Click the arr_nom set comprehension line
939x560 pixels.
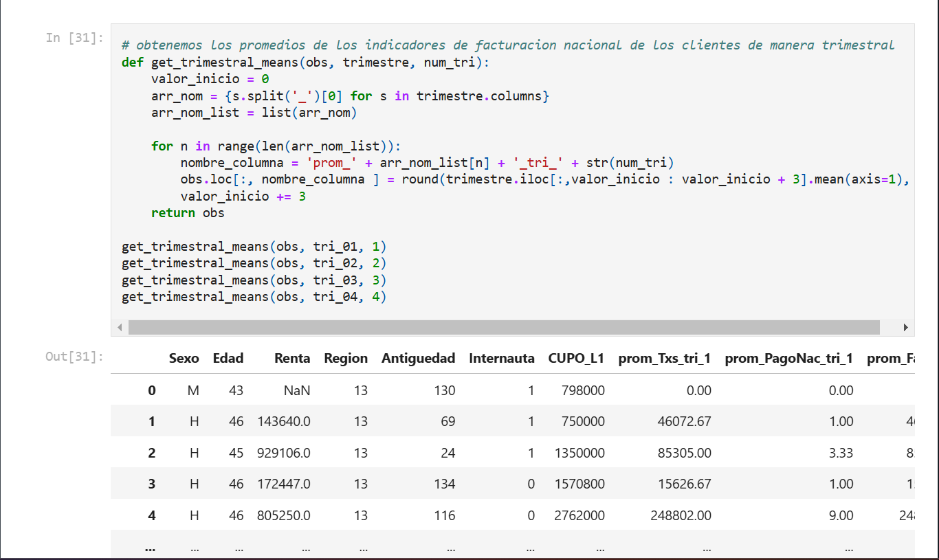pos(351,96)
